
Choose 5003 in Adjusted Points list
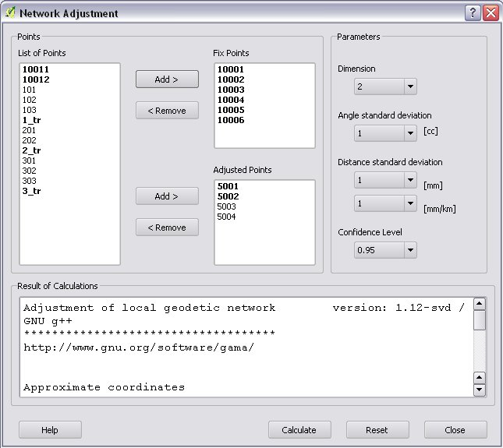226,206
